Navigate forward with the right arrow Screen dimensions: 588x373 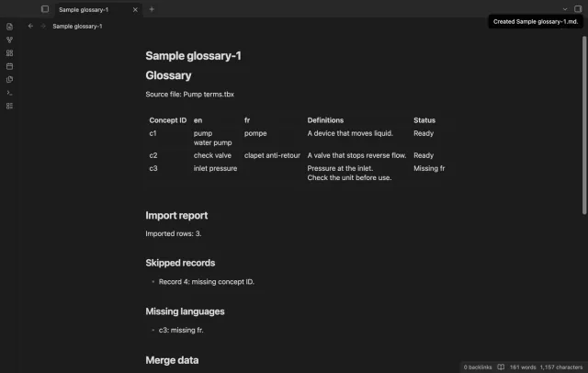click(x=43, y=26)
